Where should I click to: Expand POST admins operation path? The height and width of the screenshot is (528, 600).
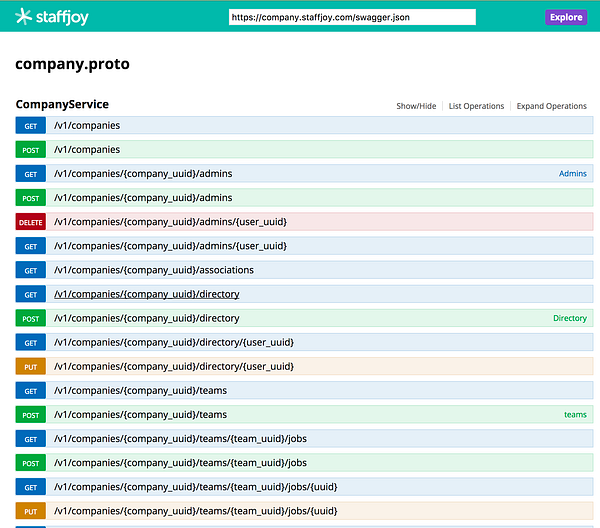pos(143,198)
